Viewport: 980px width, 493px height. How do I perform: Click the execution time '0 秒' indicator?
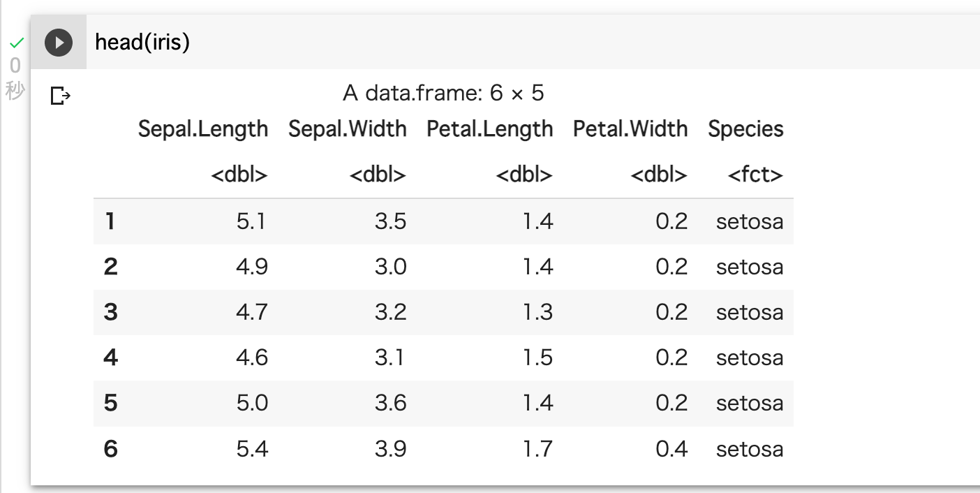[15, 78]
